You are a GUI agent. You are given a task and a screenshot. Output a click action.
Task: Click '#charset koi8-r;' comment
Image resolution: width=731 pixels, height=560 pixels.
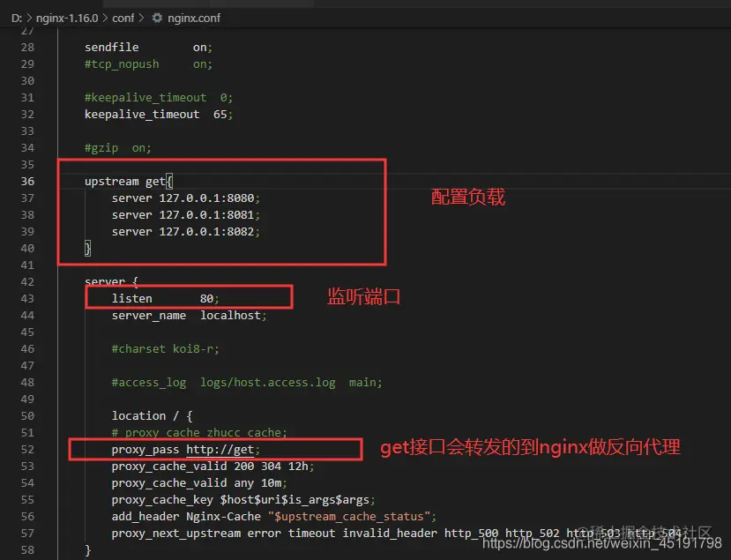[166, 348]
